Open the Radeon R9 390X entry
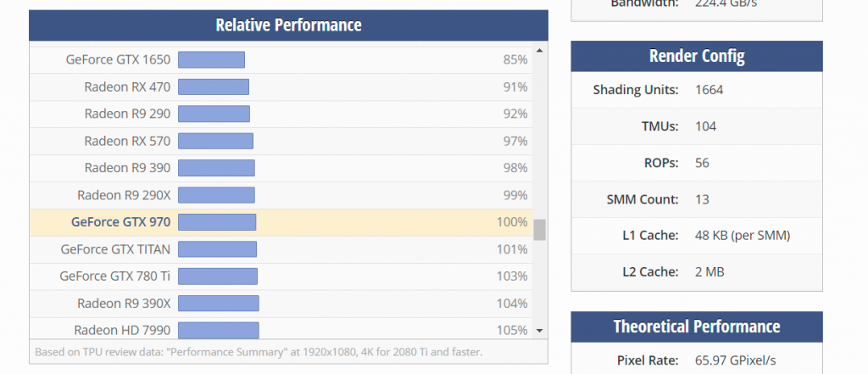The width and height of the screenshot is (868, 374). click(x=124, y=304)
